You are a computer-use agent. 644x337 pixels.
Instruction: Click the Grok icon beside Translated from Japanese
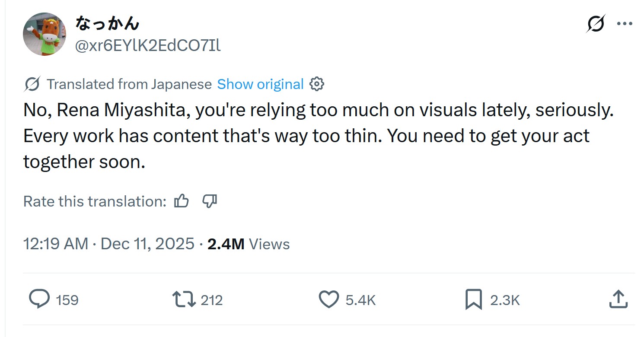[32, 84]
